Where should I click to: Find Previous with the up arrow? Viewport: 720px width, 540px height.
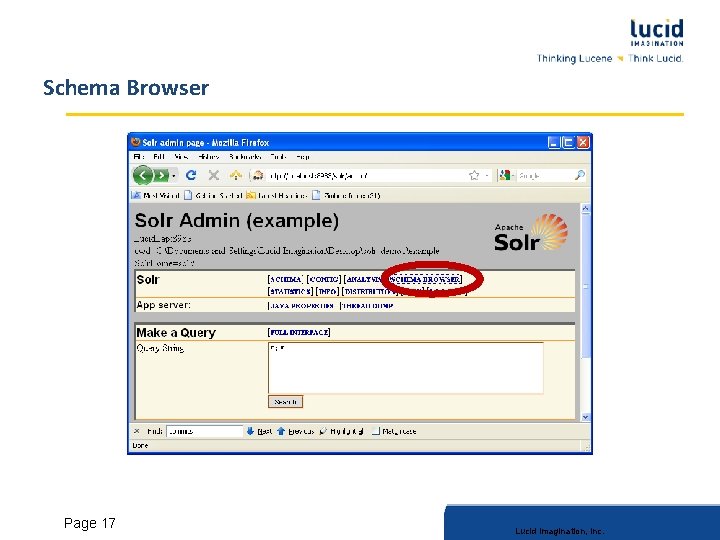[295, 431]
